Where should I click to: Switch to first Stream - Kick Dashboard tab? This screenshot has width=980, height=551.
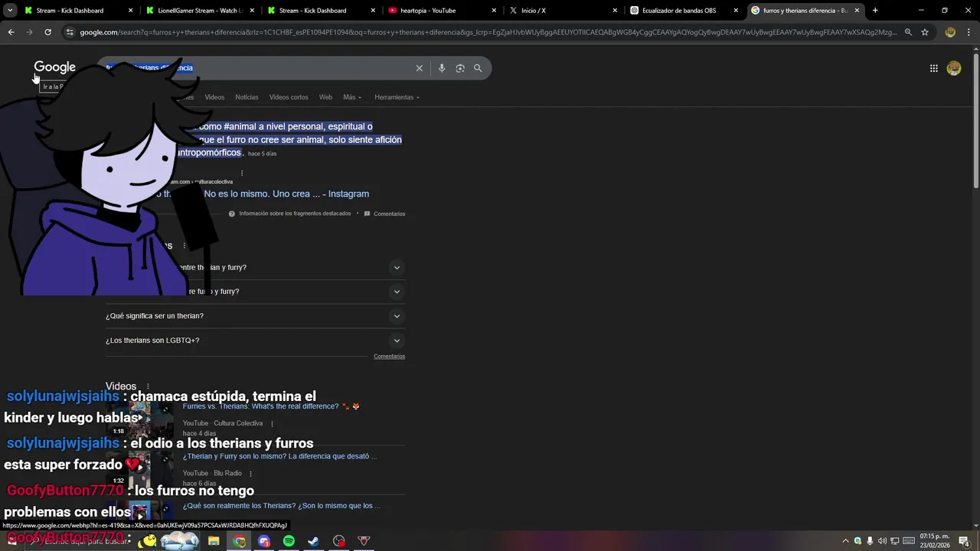[78, 11]
